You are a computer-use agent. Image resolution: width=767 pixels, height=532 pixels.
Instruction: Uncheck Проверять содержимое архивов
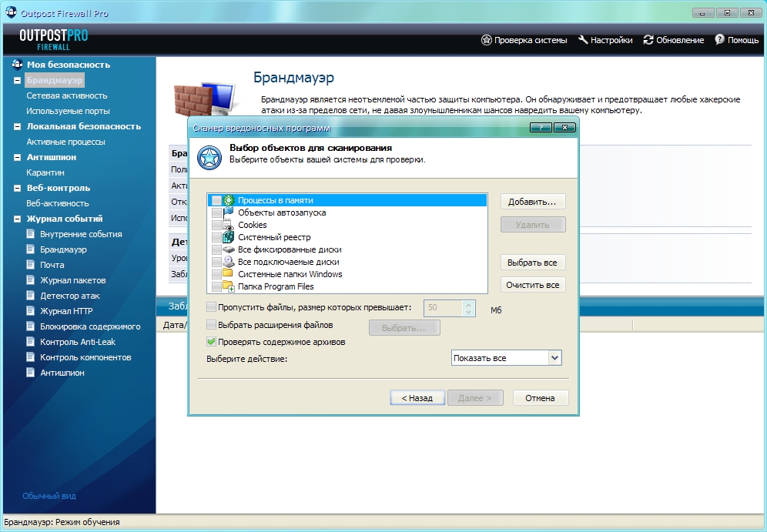[211, 342]
